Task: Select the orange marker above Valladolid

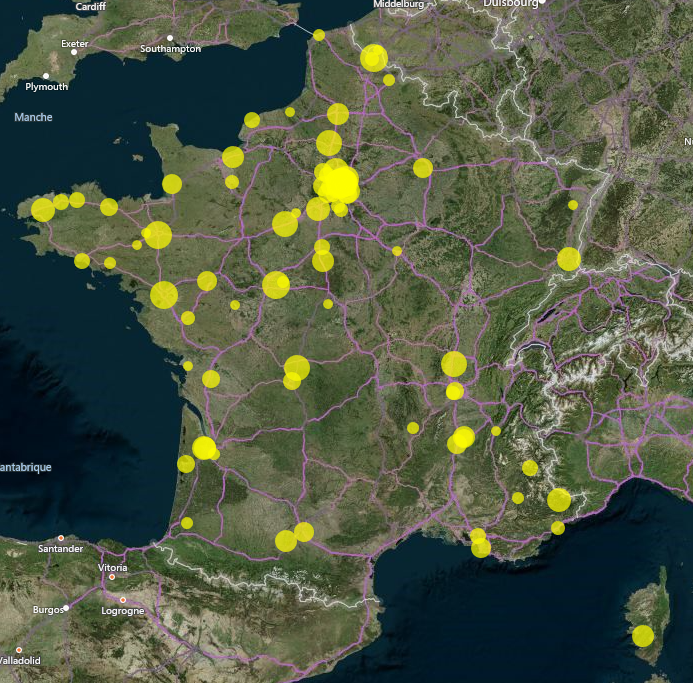Action: point(19,650)
